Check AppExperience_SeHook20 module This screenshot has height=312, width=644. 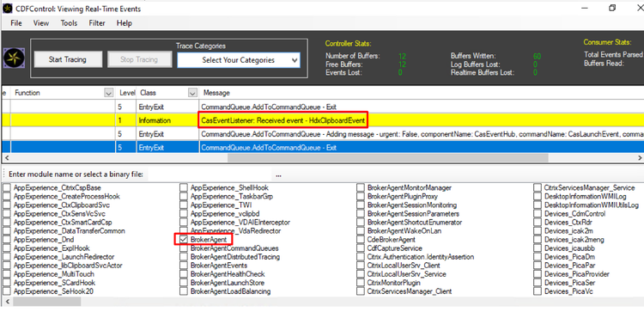pyautogui.click(x=7, y=291)
